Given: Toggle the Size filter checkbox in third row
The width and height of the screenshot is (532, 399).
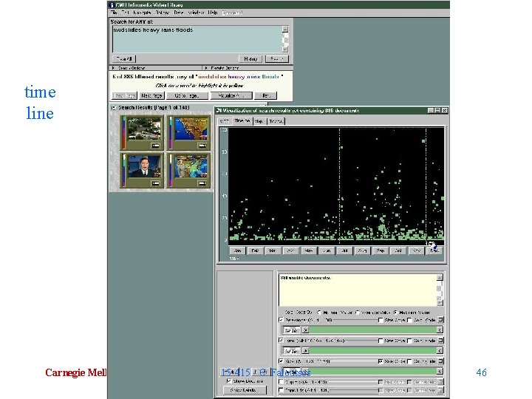Looking at the screenshot, I should [x=282, y=361].
